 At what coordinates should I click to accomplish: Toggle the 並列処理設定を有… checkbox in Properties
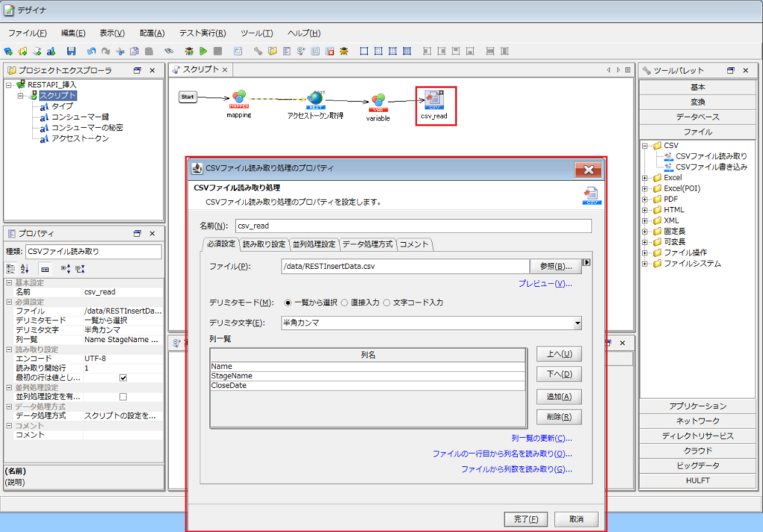click(123, 397)
